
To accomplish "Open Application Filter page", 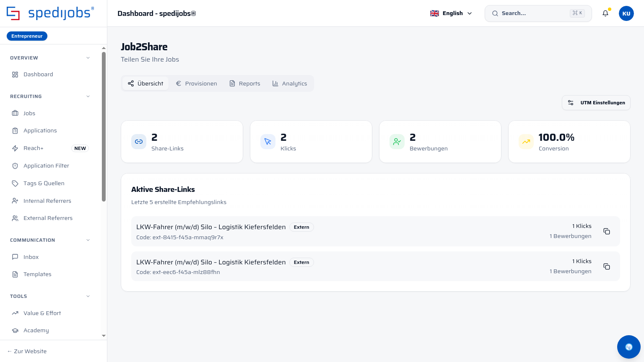I will click(x=50, y=166).
